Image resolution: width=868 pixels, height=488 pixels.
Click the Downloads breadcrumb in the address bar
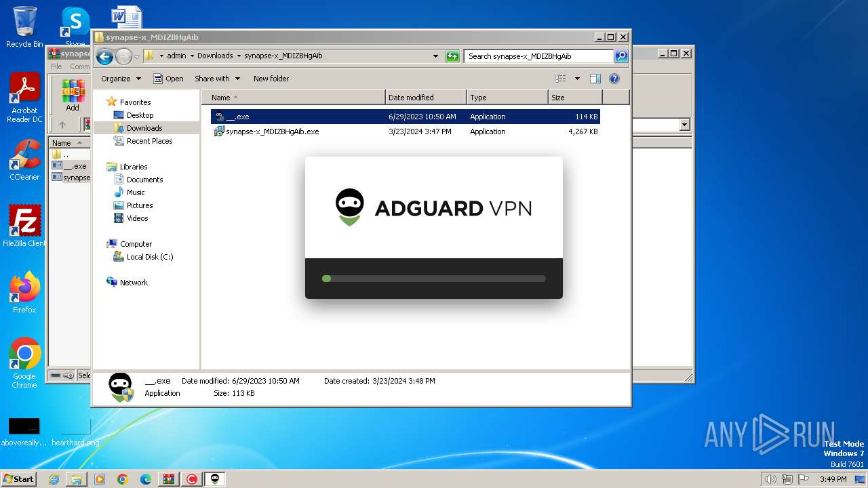pyautogui.click(x=215, y=56)
